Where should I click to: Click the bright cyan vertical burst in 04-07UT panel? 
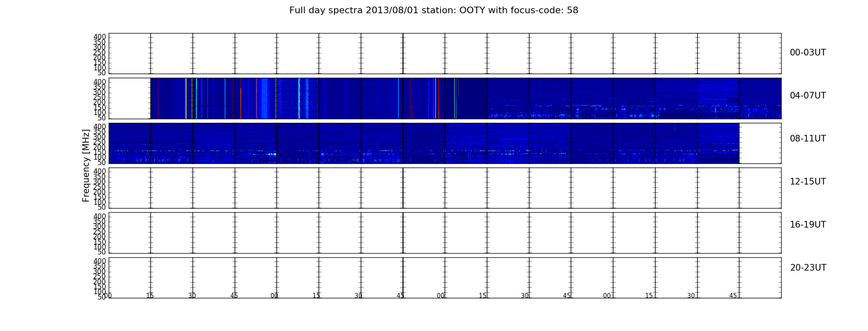(299, 98)
